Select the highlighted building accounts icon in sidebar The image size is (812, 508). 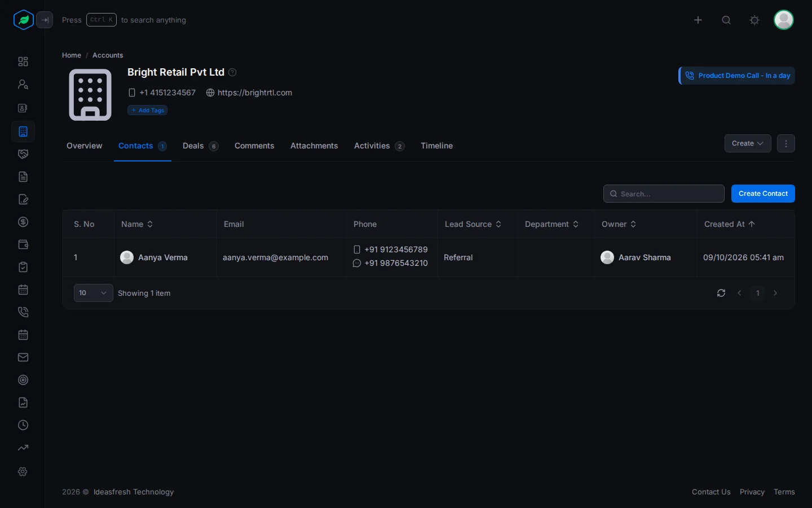(x=23, y=132)
